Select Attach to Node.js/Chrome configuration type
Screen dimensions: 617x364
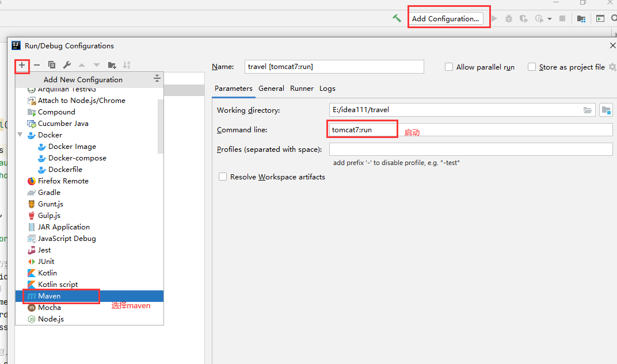coord(89,100)
